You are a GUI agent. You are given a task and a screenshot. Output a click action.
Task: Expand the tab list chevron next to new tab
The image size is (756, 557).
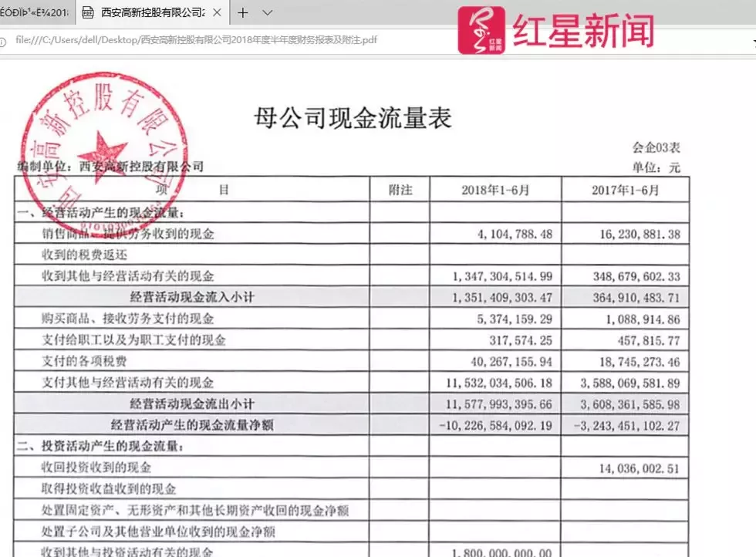pos(268,12)
